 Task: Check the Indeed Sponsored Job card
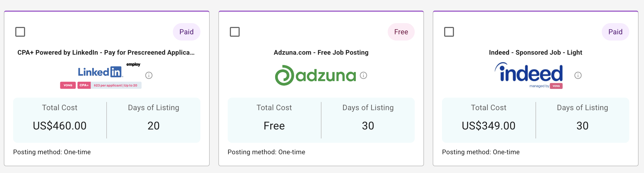point(449,32)
